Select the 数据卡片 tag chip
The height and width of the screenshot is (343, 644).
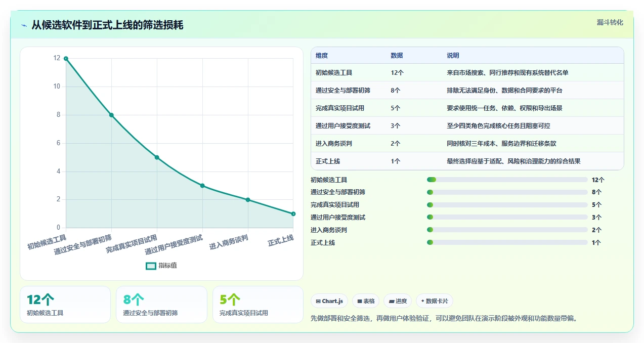[x=435, y=301]
